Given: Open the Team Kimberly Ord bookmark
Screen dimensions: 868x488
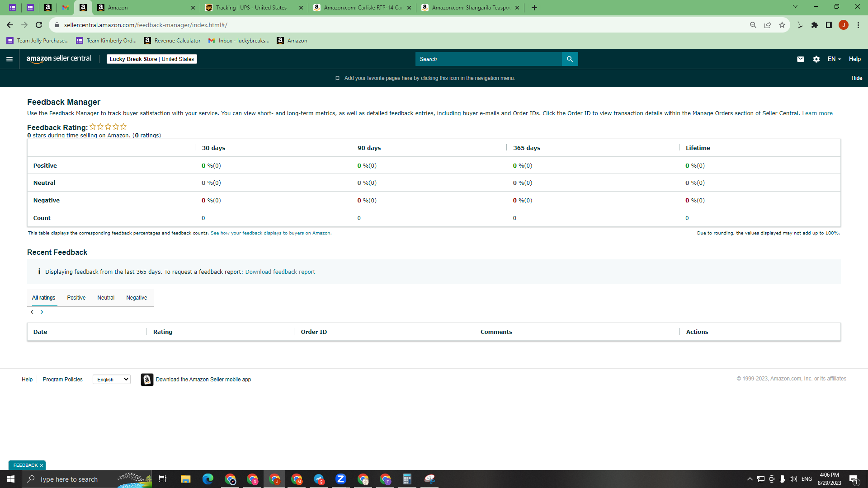Looking at the screenshot, I should [106, 41].
